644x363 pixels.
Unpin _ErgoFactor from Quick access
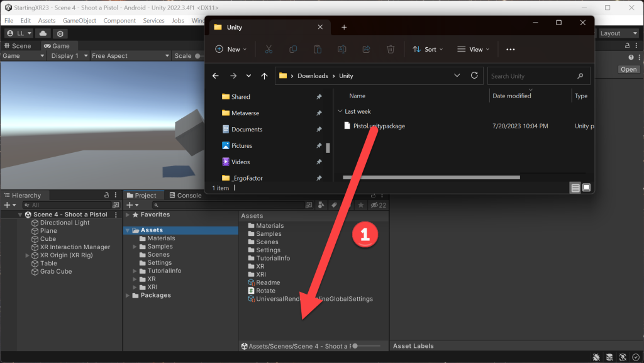pos(319,178)
